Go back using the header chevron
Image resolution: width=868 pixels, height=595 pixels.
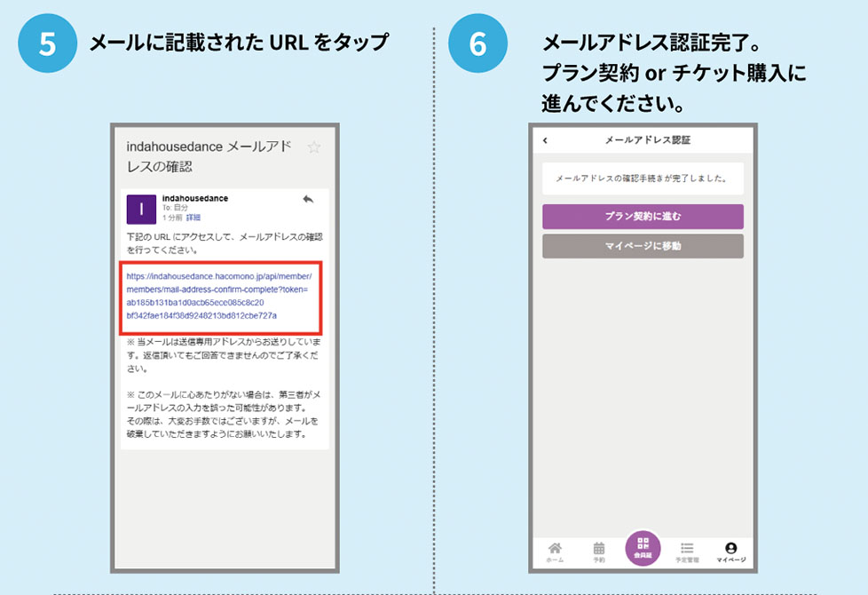pos(545,140)
